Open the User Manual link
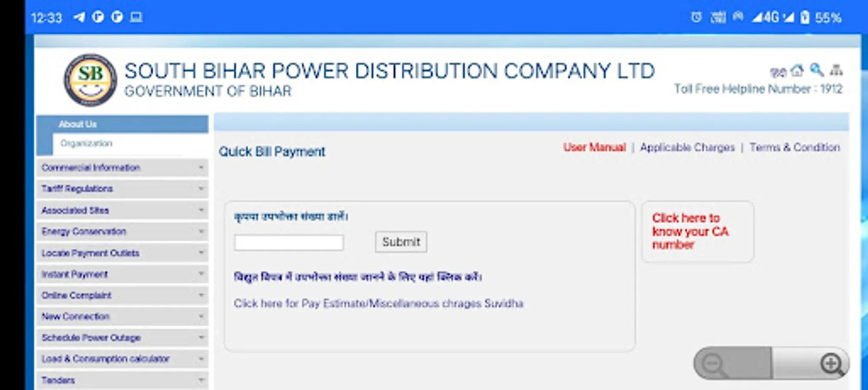 595,147
